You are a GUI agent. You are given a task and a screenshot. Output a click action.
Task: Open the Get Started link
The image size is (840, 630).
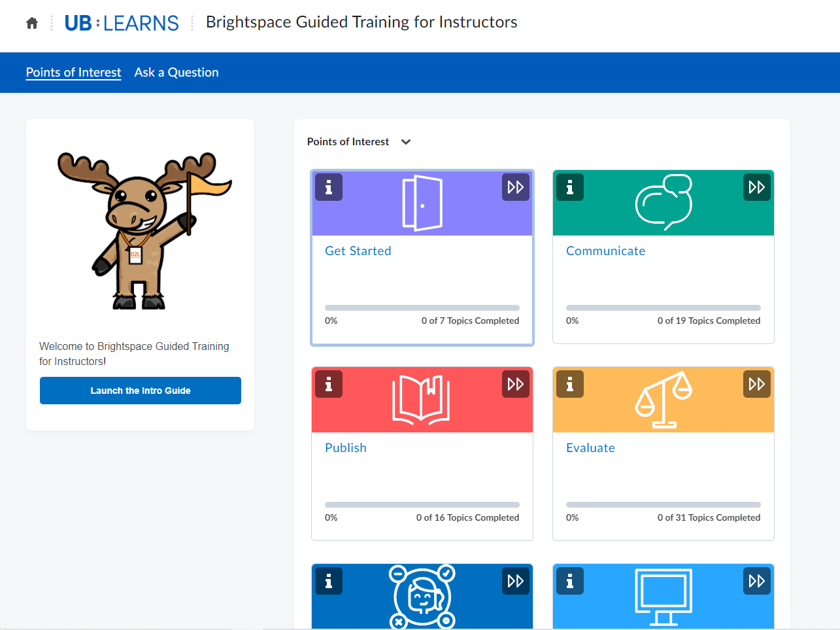coord(358,251)
